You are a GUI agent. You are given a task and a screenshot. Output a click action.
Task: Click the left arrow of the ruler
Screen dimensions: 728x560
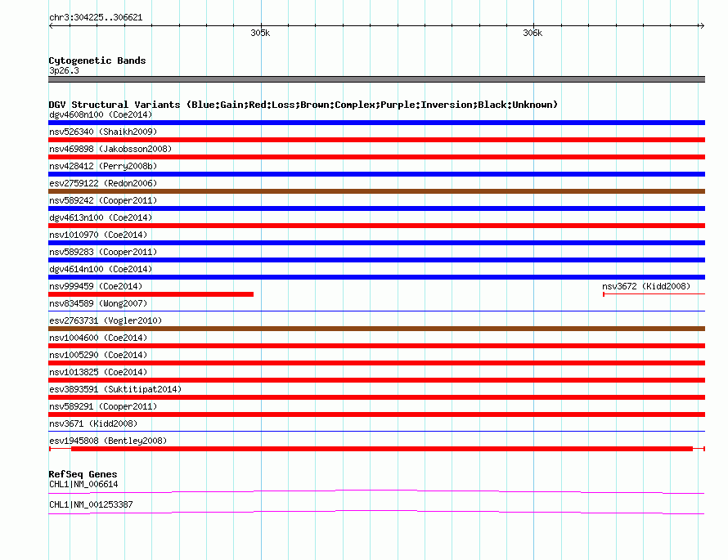[51, 25]
